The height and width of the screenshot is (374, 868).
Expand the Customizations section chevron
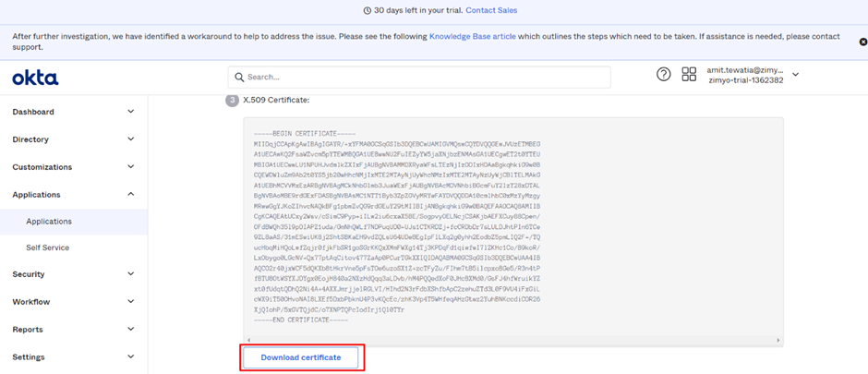click(x=130, y=166)
